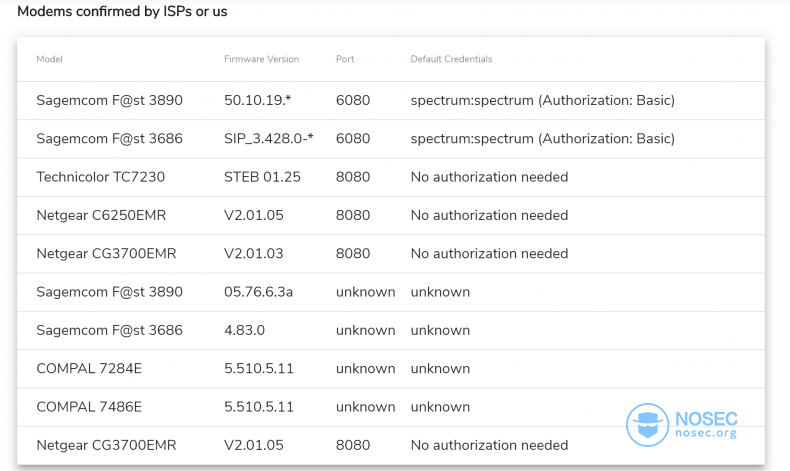Select firmware cell 50.10.19.*
790x471 pixels.
point(257,100)
